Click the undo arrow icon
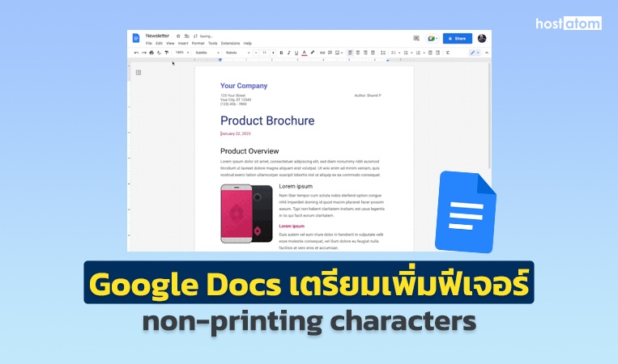The height and width of the screenshot is (364, 618). [136, 53]
